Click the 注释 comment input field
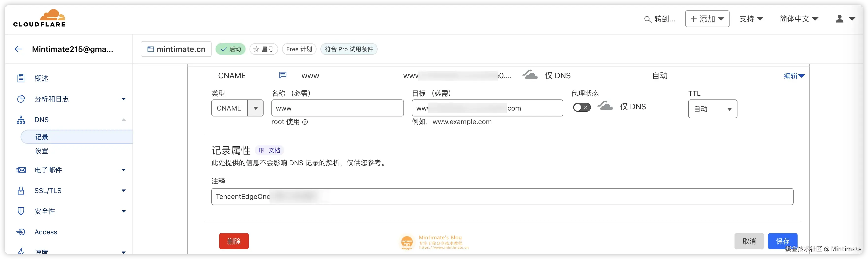The image size is (868, 259). [x=502, y=197]
